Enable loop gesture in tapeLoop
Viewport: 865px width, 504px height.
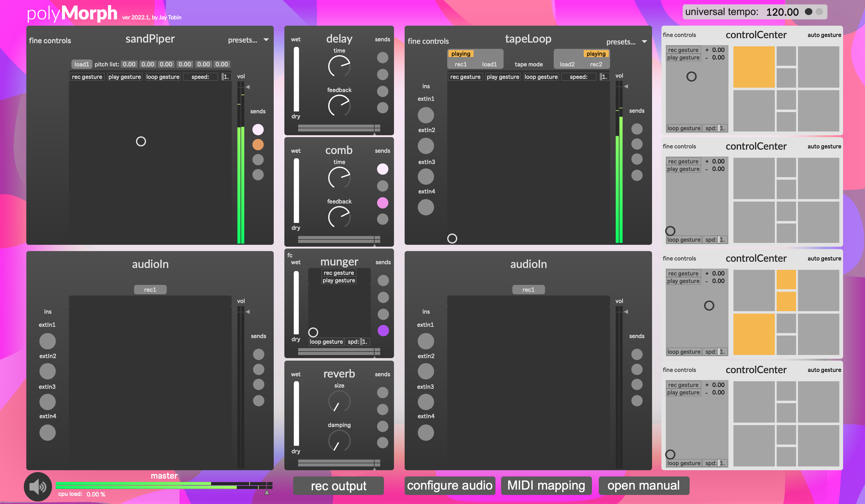point(541,77)
